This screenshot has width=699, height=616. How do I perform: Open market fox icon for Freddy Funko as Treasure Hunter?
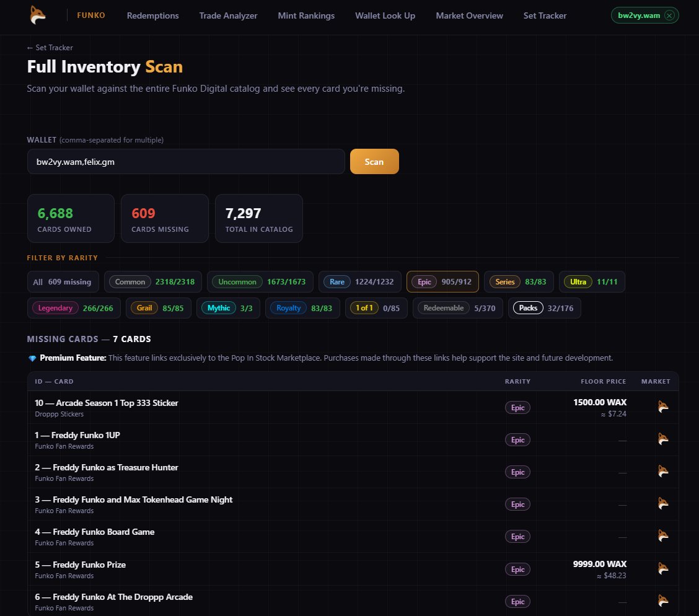(x=663, y=471)
